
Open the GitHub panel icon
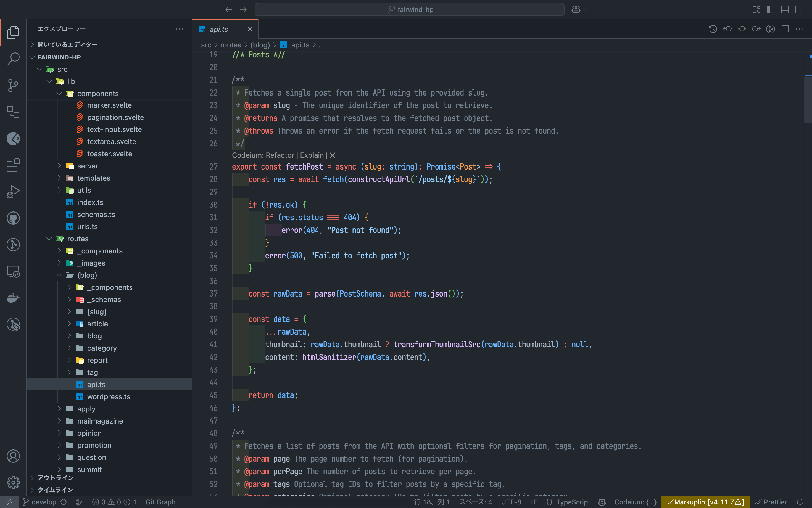coord(13,218)
